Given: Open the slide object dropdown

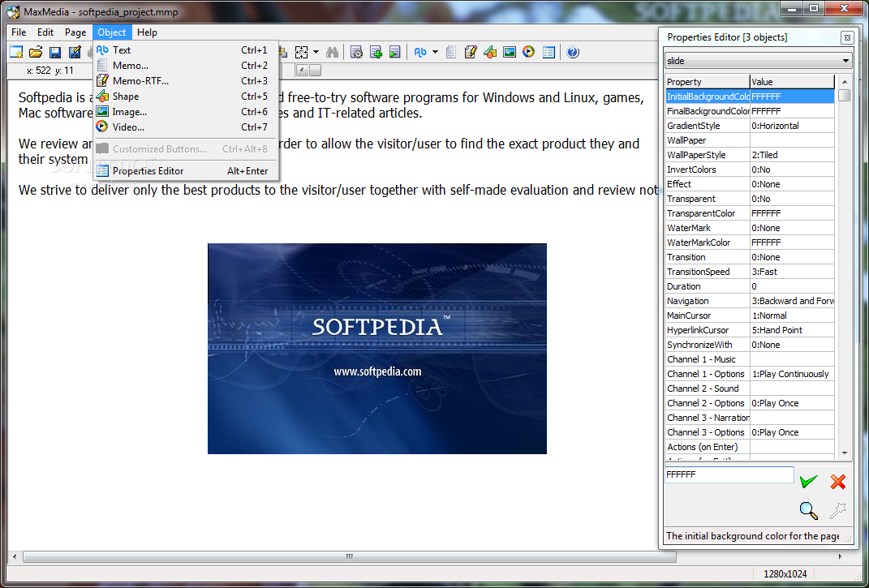Looking at the screenshot, I should point(845,61).
